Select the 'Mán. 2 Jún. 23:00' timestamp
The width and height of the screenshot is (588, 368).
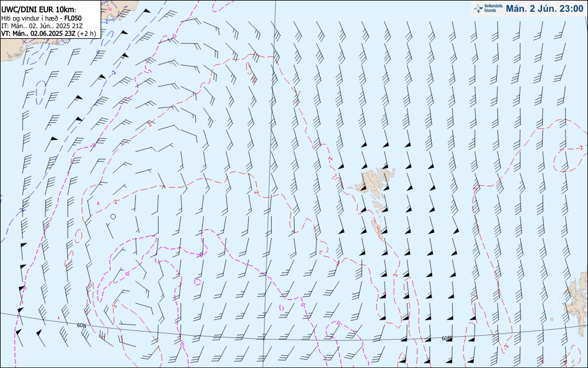coord(544,9)
